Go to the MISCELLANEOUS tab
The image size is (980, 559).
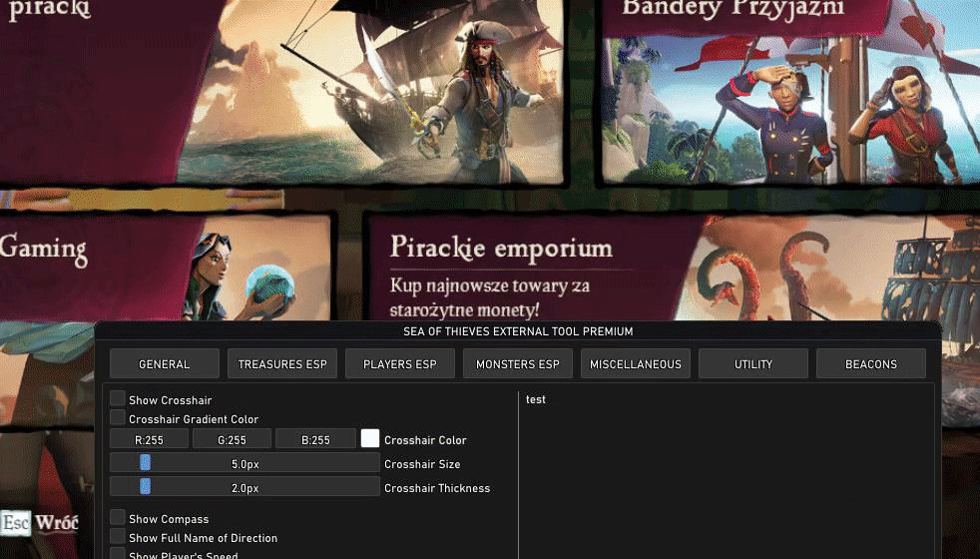636,364
